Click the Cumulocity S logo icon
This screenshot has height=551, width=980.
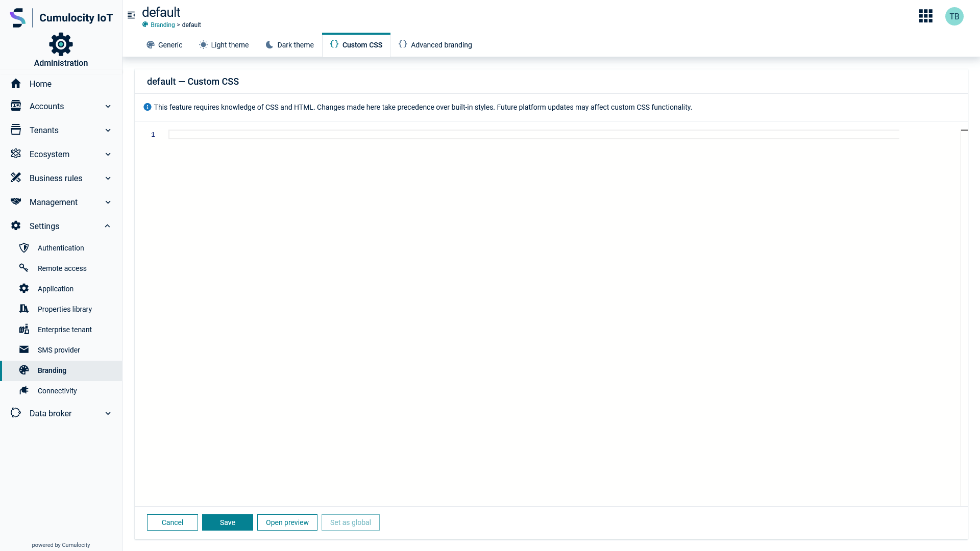[x=17, y=18]
